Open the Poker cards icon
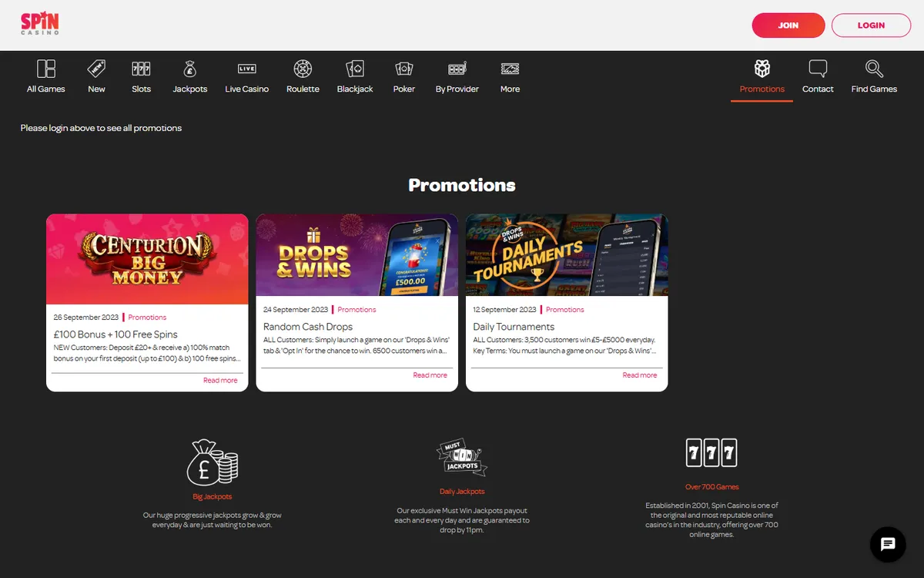Screen dimensions: 924x578 coord(404,69)
